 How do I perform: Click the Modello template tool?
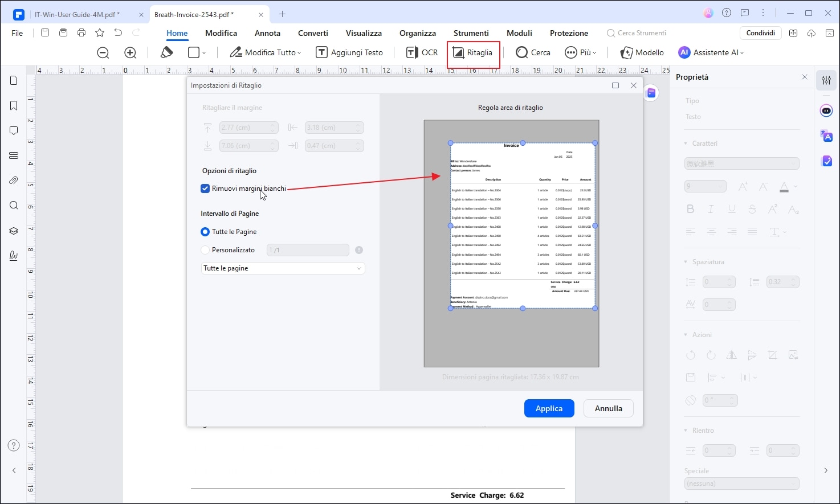click(642, 52)
